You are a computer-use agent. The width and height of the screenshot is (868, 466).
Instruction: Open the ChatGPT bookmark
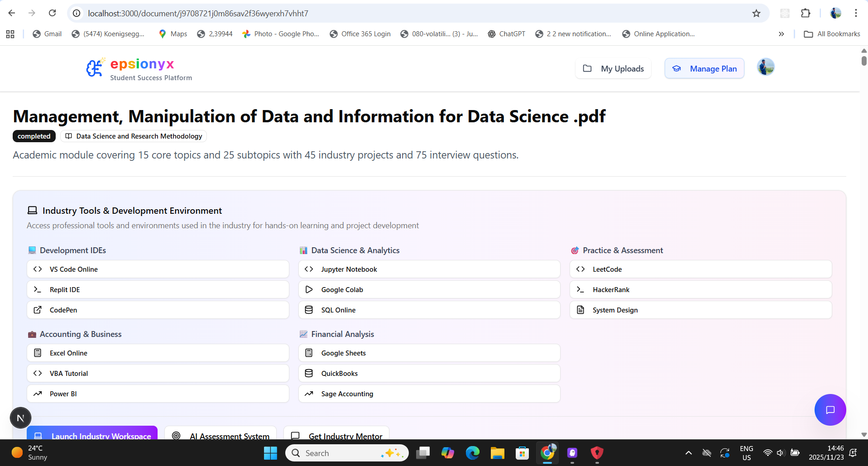click(x=507, y=34)
